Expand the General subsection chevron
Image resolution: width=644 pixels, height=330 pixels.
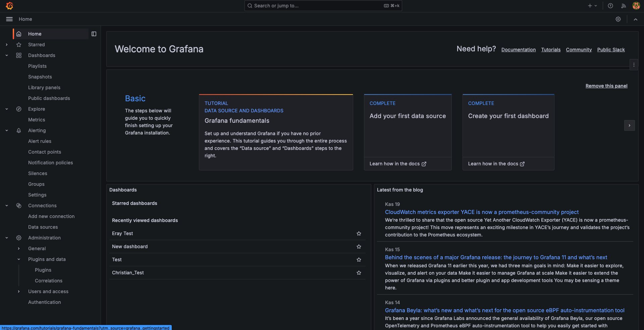click(19, 249)
